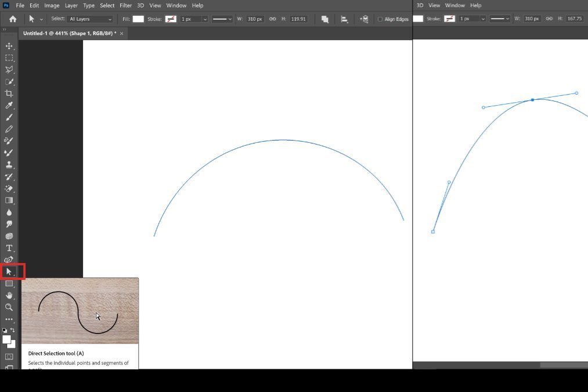588x392 pixels.
Task: Toggle link between width and height
Action: [273, 19]
